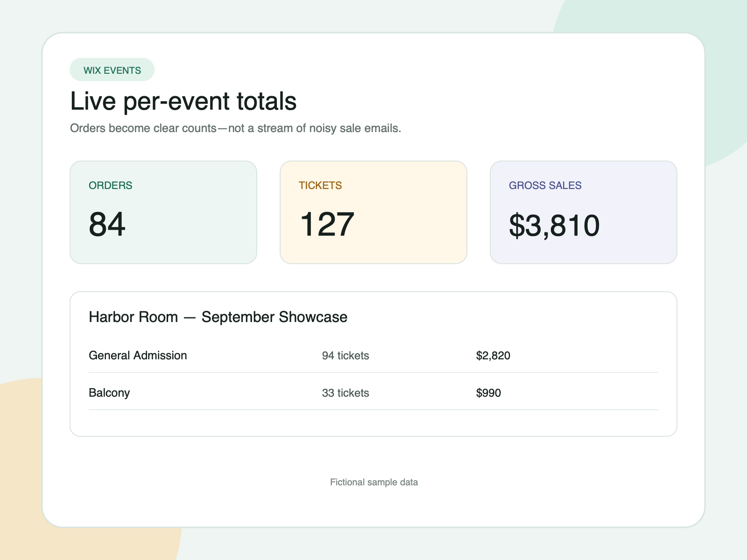This screenshot has width=747, height=560.
Task: Click the gross sales value $3,810
Action: pyautogui.click(x=554, y=226)
